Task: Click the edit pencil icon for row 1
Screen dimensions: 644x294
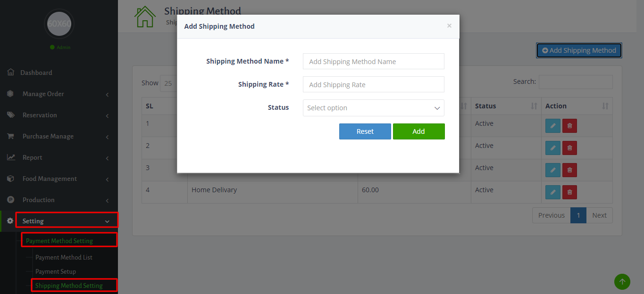Action: 553,126
